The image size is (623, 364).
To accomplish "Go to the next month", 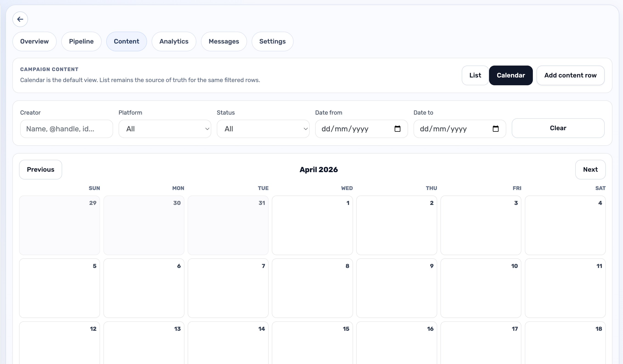I will pyautogui.click(x=591, y=170).
